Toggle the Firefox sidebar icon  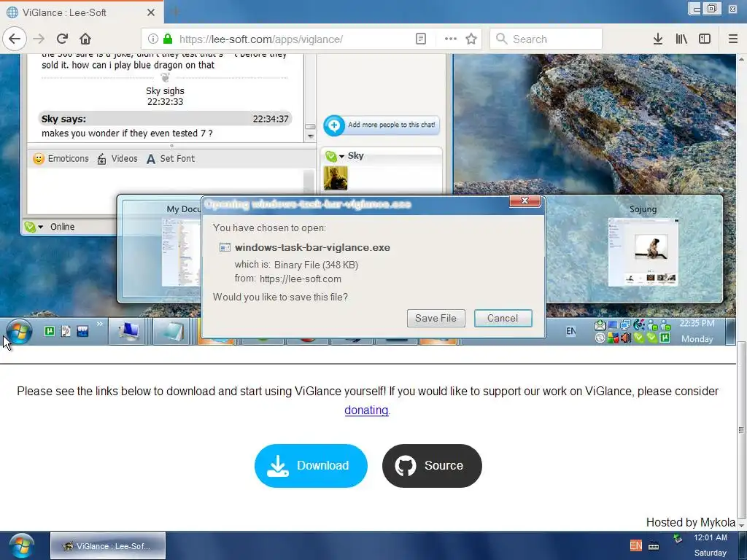(705, 39)
